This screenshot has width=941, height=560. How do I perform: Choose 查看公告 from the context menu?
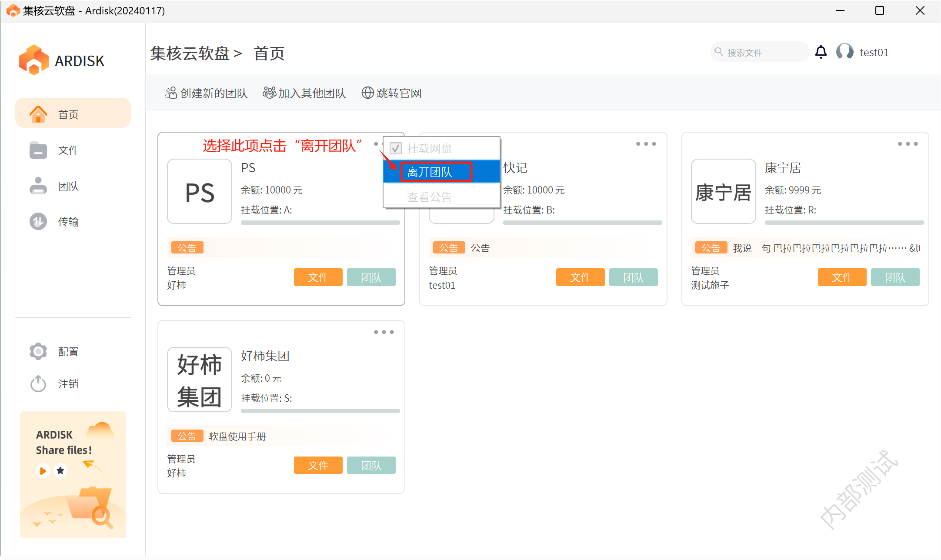click(429, 197)
